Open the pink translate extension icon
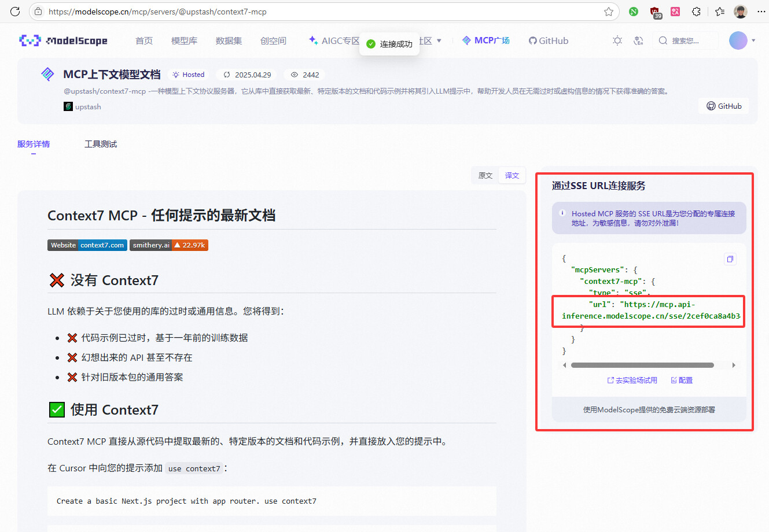The width and height of the screenshot is (769, 532). tap(675, 12)
